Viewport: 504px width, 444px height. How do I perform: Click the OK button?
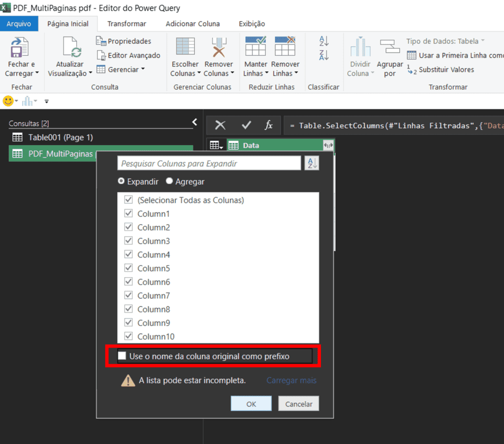point(251,403)
